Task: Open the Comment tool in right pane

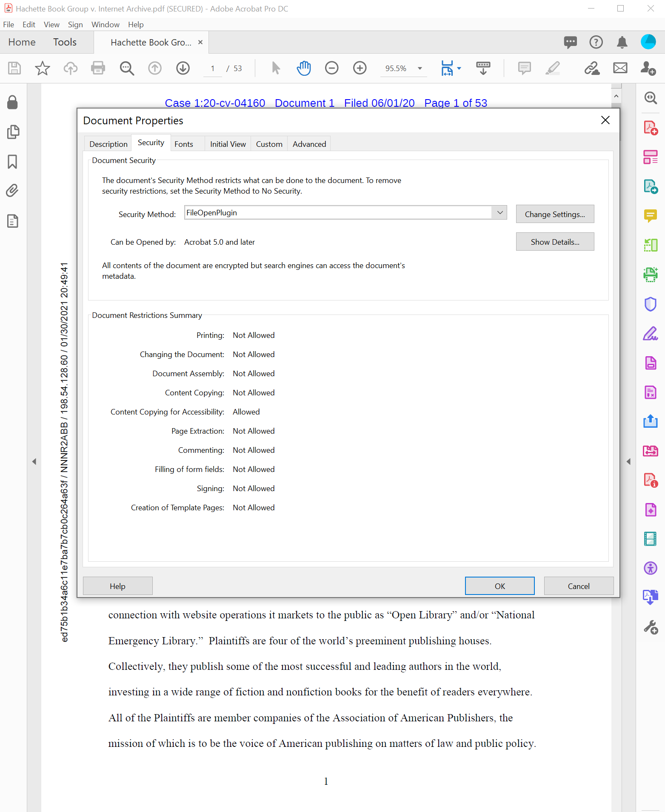Action: [x=651, y=216]
